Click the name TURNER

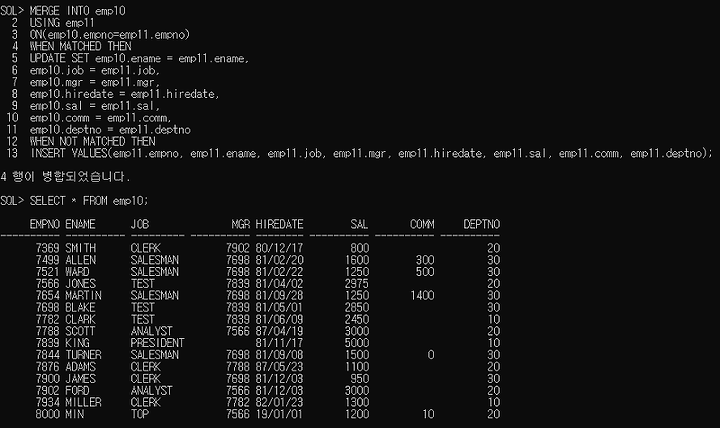pyautogui.click(x=84, y=355)
